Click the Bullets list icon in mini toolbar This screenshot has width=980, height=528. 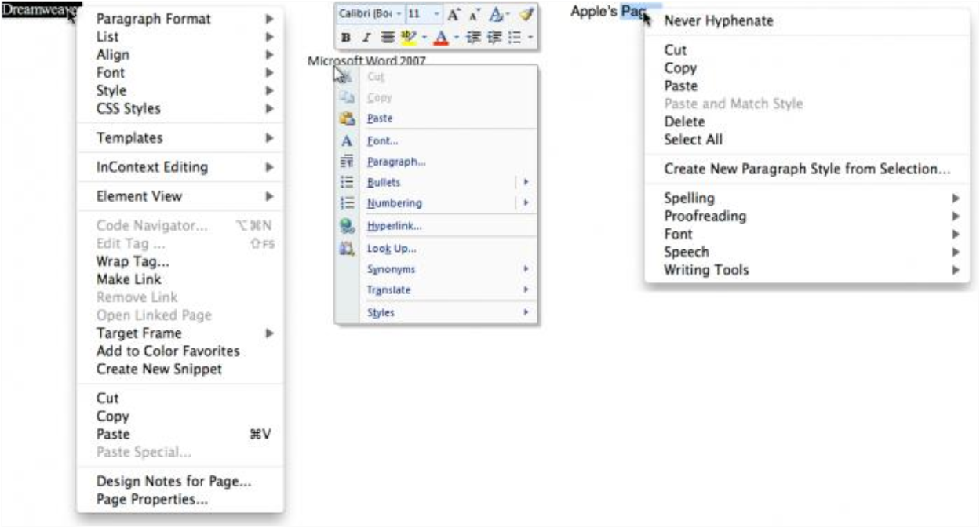[x=514, y=37]
